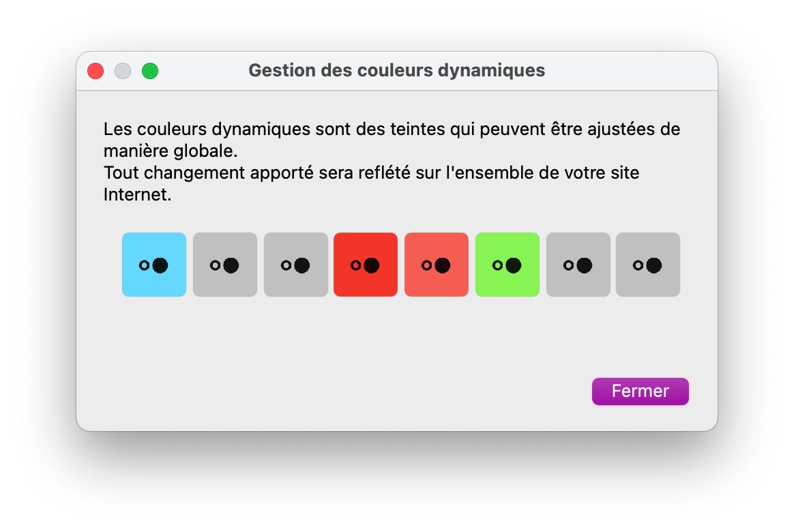Click the small hollow circle in green swatch

(x=497, y=265)
